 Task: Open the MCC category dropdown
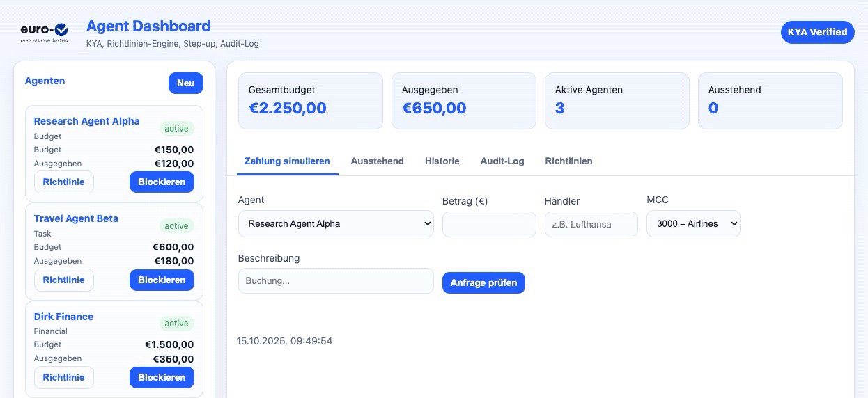pyautogui.click(x=693, y=224)
